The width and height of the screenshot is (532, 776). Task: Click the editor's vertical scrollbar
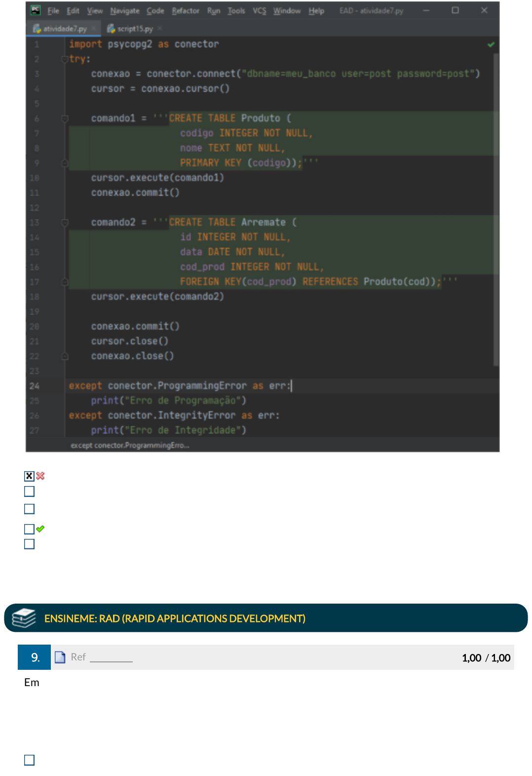496,207
